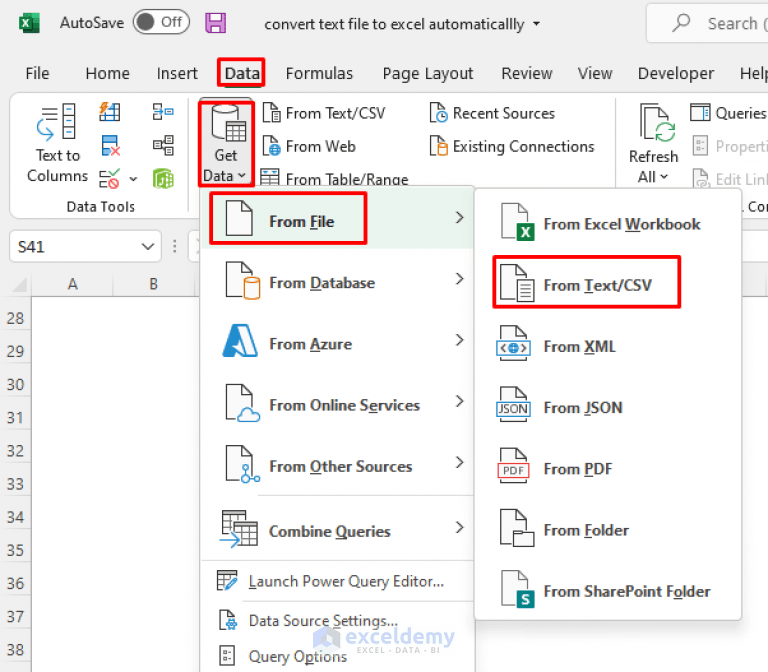Open the Get Data dropdown

(225, 144)
